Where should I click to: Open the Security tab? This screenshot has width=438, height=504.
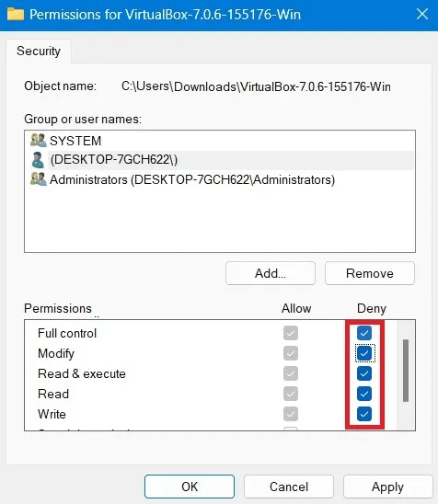tap(39, 51)
